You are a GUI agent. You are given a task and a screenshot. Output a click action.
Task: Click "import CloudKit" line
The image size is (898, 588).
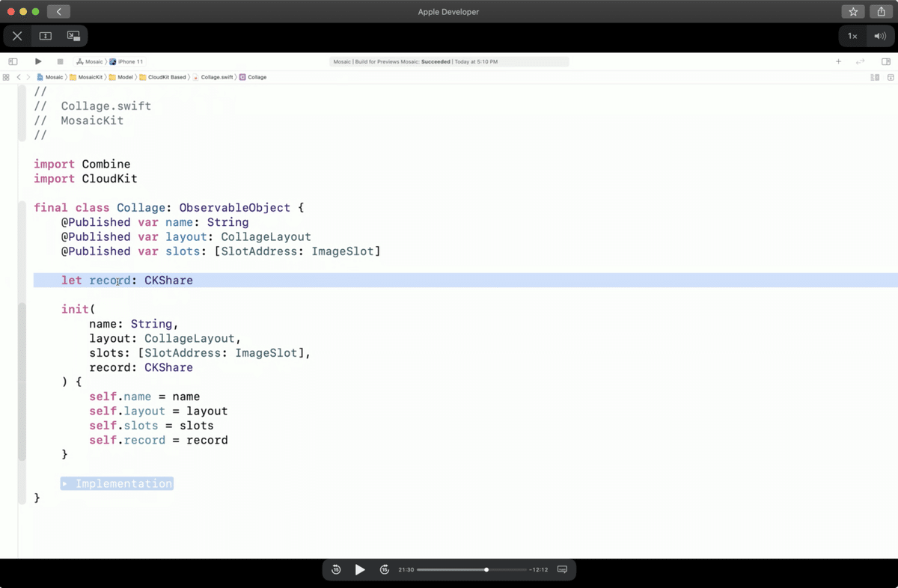pos(85,179)
